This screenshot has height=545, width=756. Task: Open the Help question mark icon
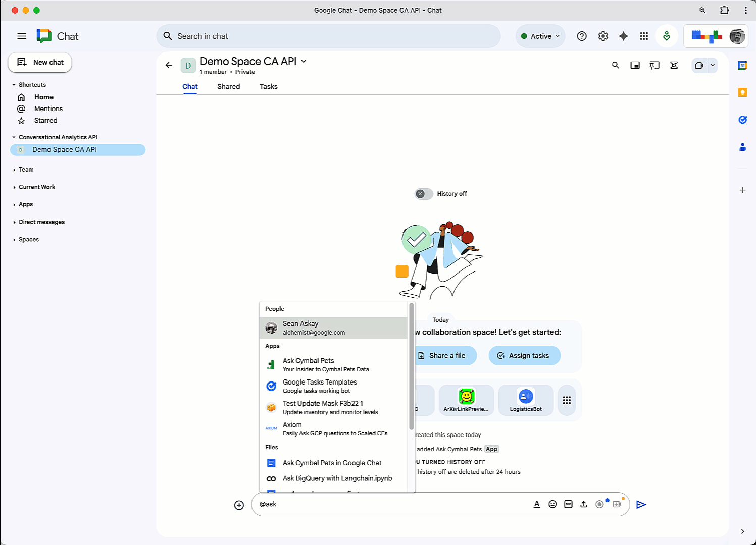coord(582,36)
